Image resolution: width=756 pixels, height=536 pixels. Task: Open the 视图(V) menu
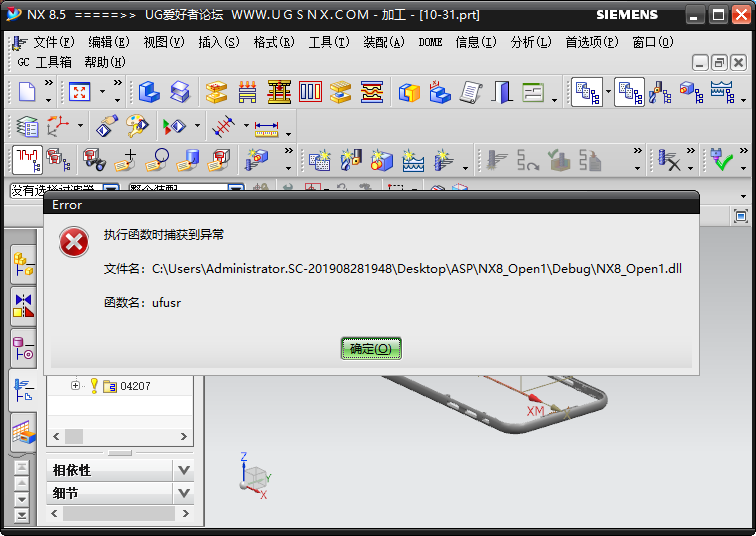(164, 42)
